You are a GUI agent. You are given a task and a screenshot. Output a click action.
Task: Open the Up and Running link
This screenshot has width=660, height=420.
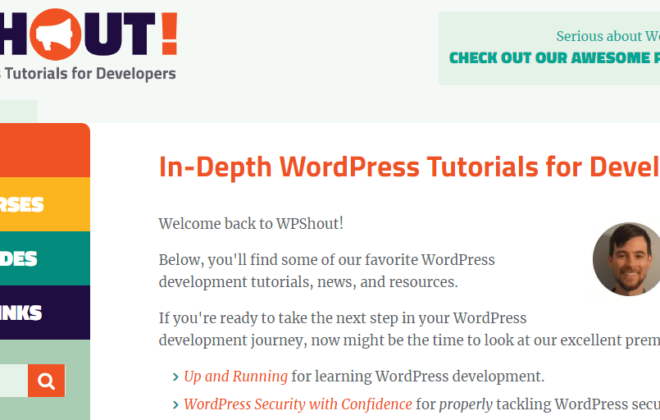coord(236,376)
